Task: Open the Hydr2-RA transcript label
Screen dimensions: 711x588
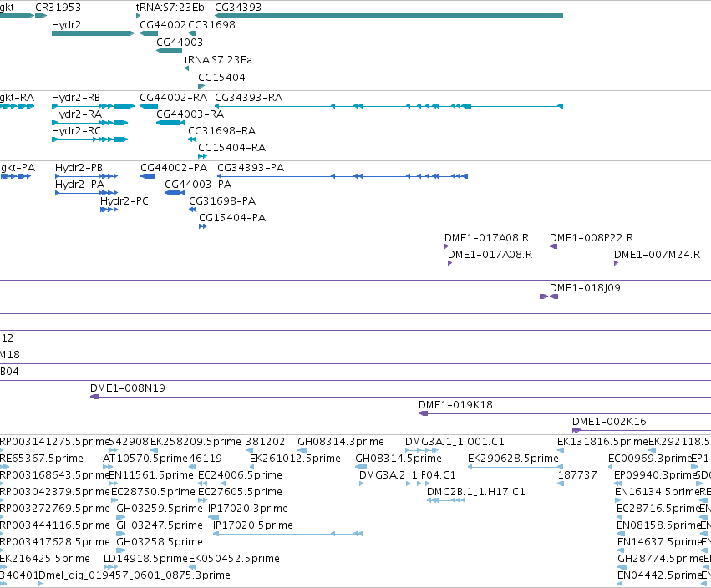Action: 77,114
